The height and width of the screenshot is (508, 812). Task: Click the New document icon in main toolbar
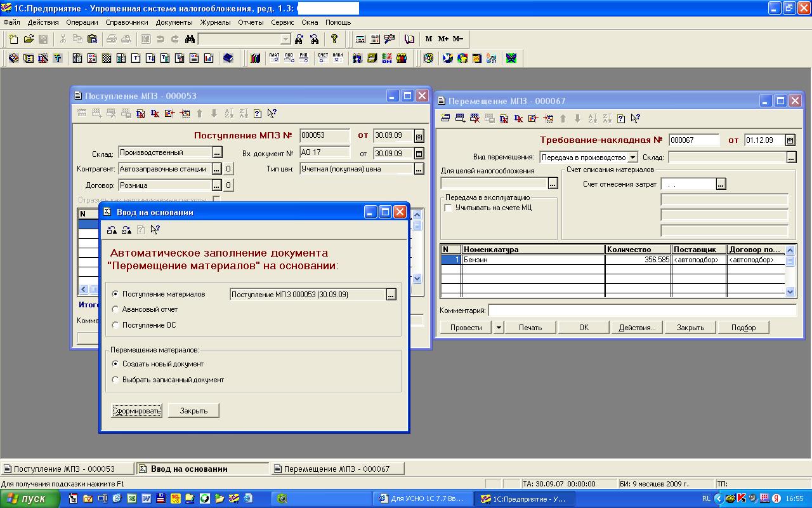click(13, 39)
